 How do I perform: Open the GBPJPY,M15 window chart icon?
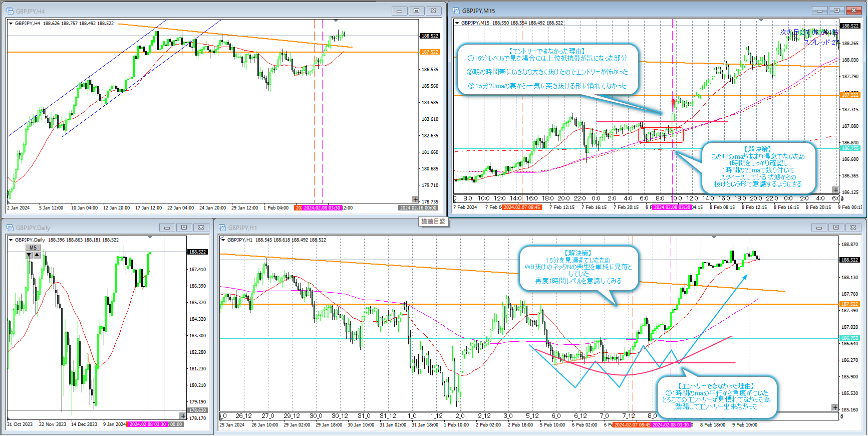456,11
